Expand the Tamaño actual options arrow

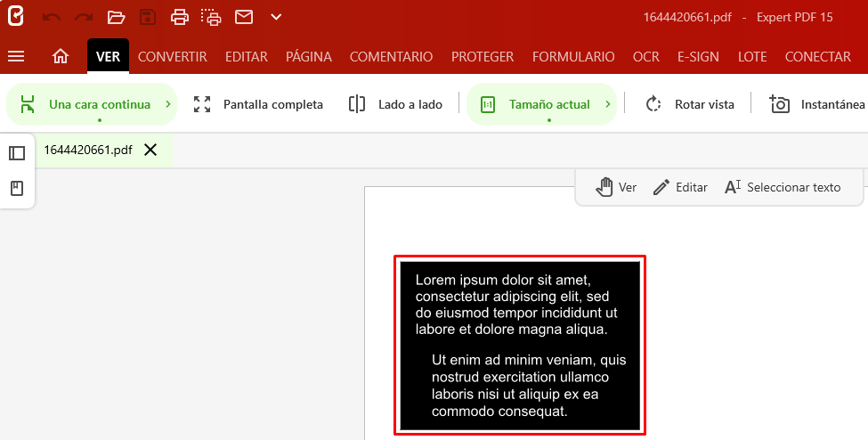pos(608,104)
